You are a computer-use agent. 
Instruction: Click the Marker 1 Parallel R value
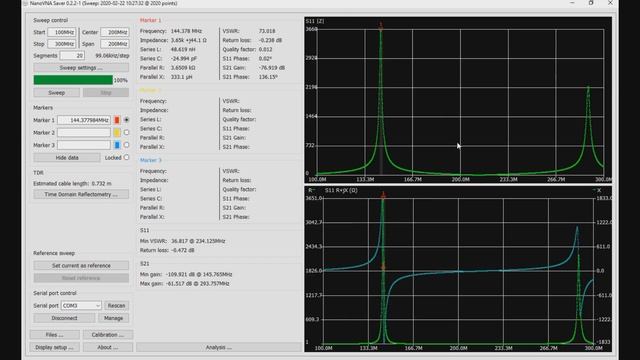pyautogui.click(x=183, y=68)
